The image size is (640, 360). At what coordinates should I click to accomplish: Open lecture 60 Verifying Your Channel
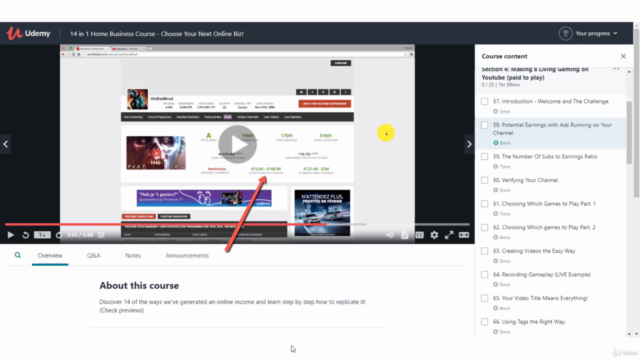tap(526, 180)
